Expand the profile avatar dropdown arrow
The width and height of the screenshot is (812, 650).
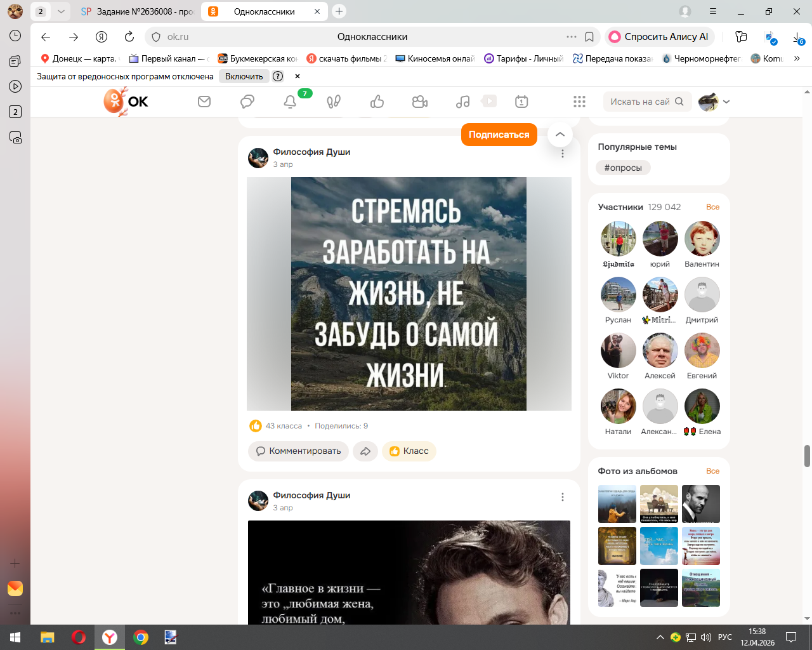tap(726, 102)
